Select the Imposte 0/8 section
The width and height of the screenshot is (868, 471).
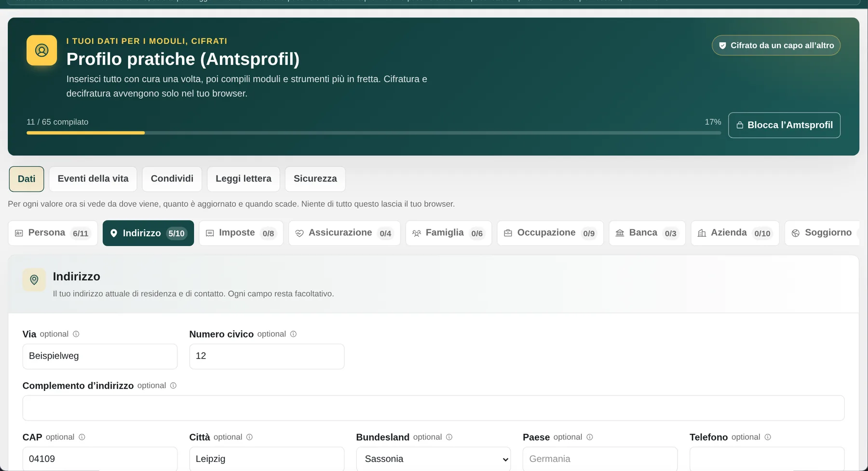pos(241,233)
